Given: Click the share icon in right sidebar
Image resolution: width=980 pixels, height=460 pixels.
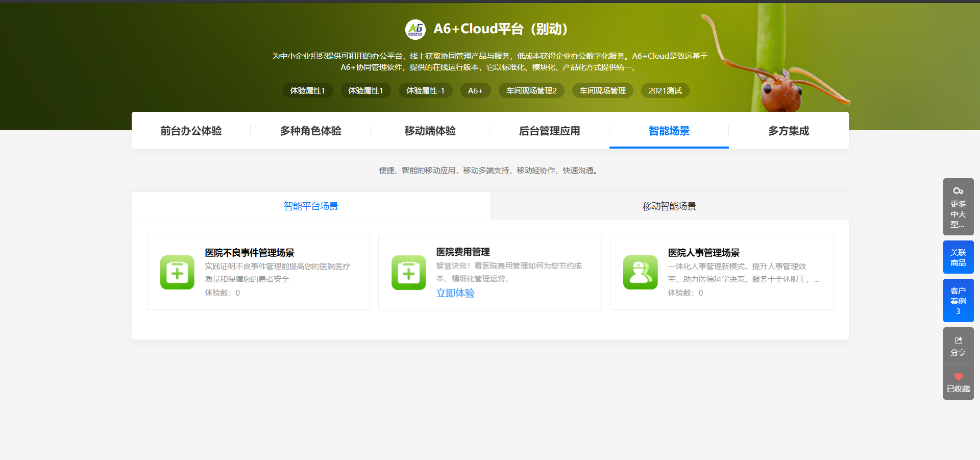Looking at the screenshot, I should 958,340.
